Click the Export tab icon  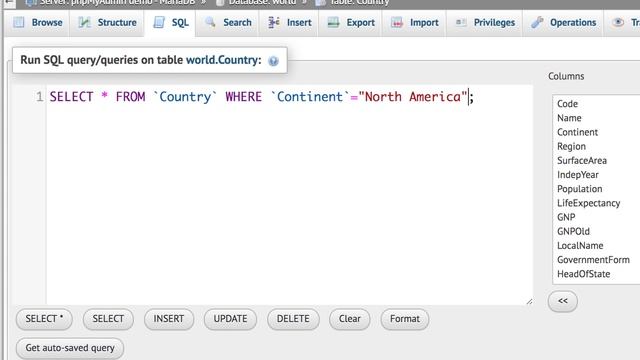[x=333, y=22]
